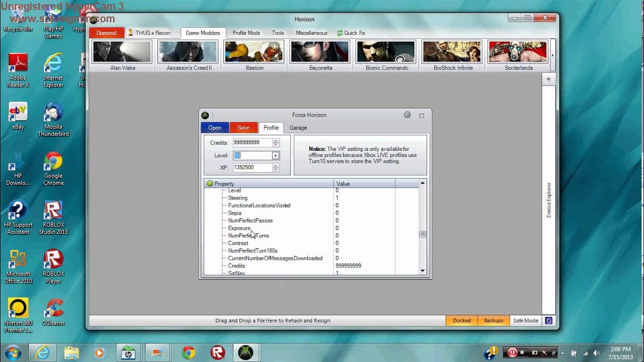Switch to the Garage tab
644x362 pixels.
pyautogui.click(x=298, y=128)
